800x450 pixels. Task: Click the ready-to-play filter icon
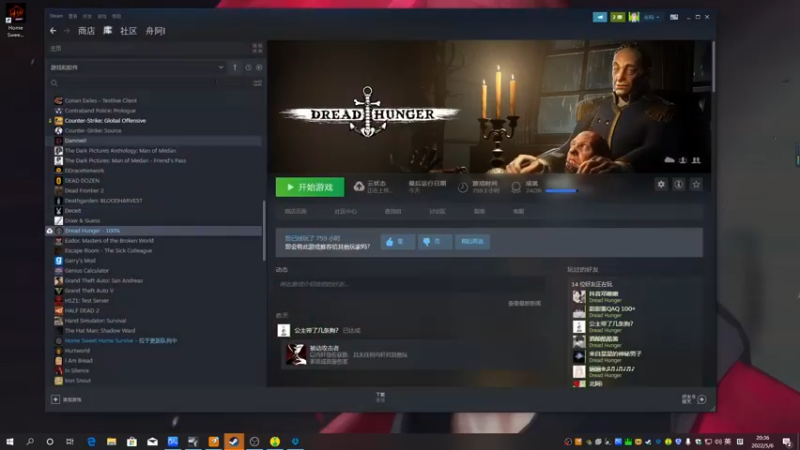[259, 67]
